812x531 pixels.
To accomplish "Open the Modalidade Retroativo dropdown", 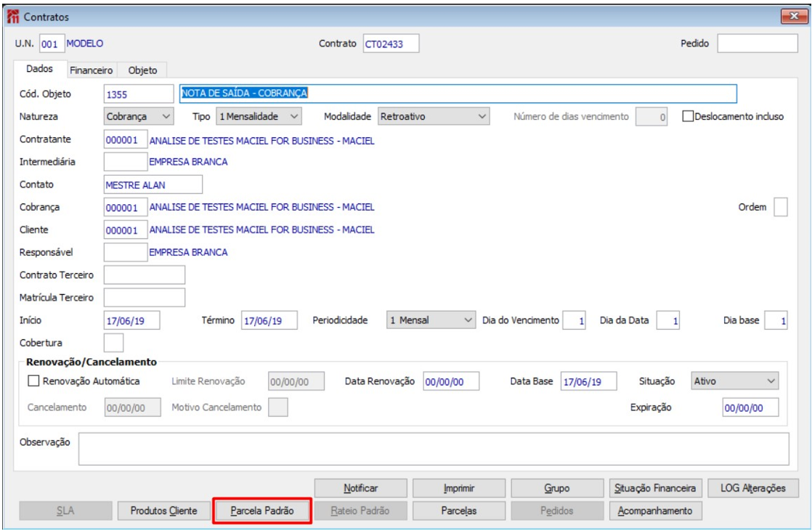I will click(x=434, y=116).
